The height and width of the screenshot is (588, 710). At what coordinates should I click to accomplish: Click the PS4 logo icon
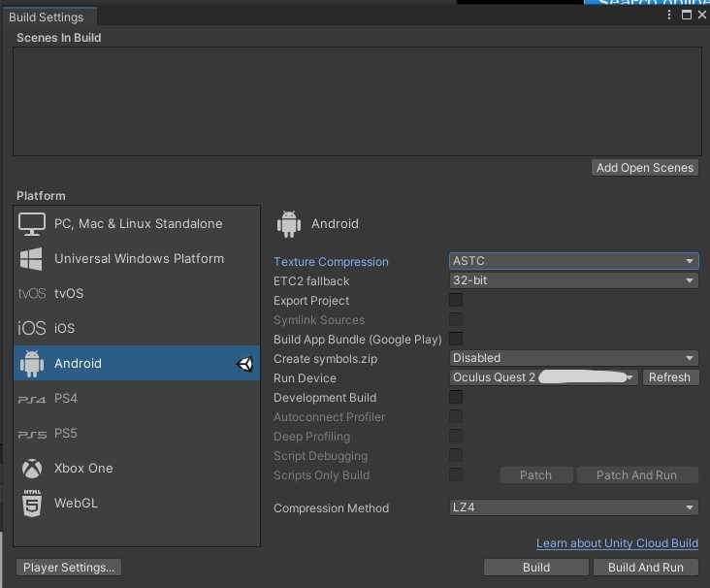coord(32,399)
